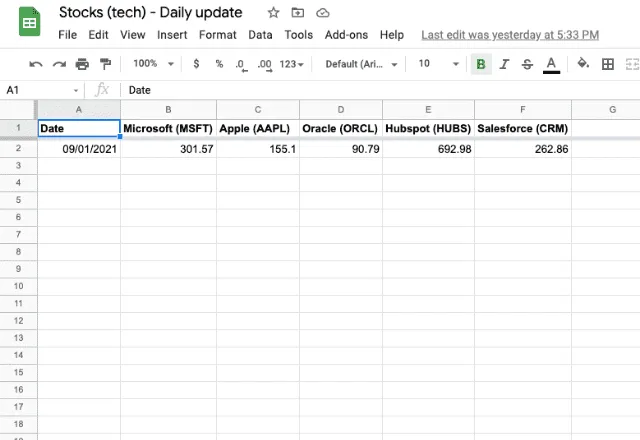Click the document title Stocks (tech) - Daily update

[x=151, y=13]
